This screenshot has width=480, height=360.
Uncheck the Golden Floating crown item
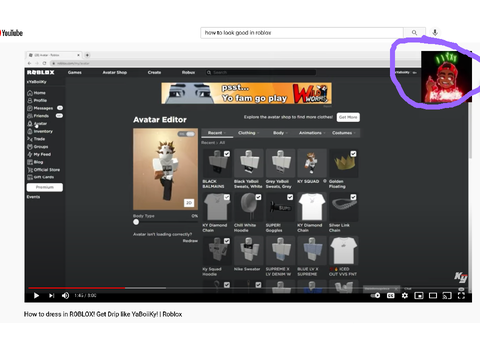(353, 154)
